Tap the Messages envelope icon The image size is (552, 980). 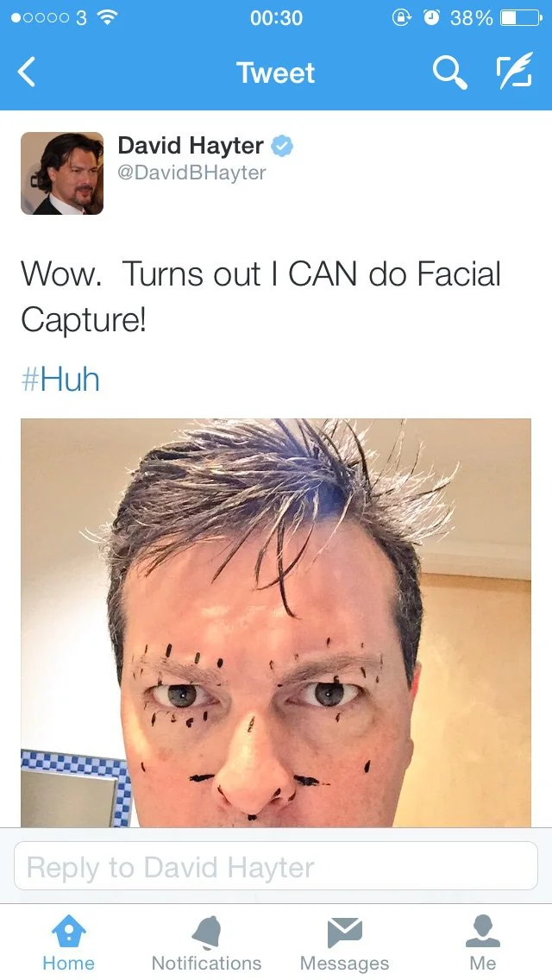pyautogui.click(x=344, y=932)
